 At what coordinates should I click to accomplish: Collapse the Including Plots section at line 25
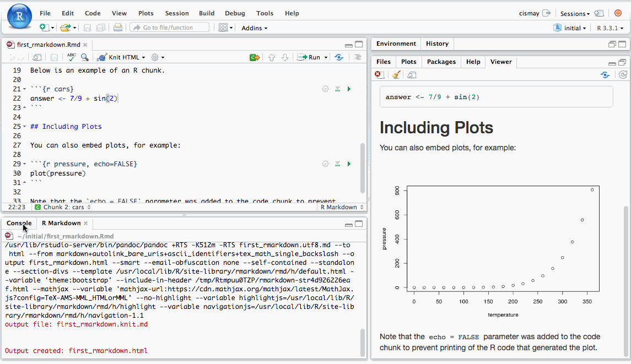(24, 127)
